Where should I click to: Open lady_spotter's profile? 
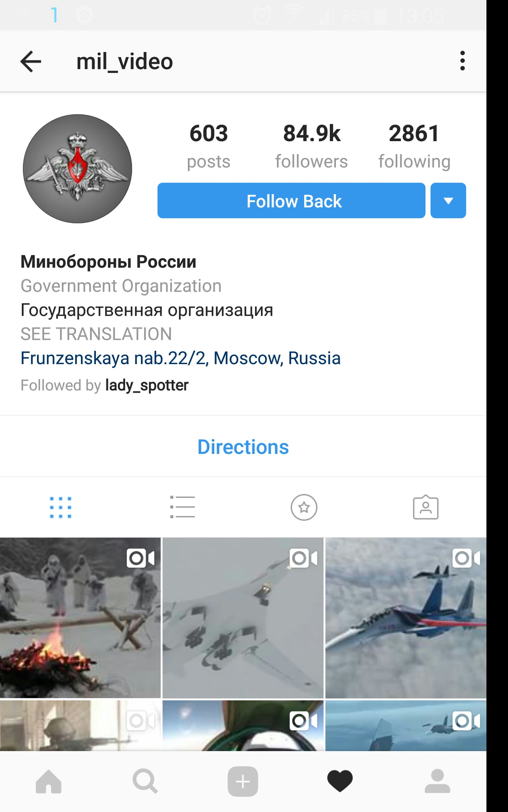click(147, 385)
